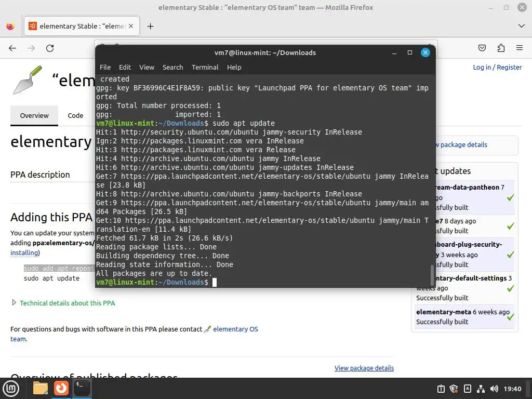The height and width of the screenshot is (399, 532).
Task: Open the clipboard tray icon
Action: coord(441,389)
